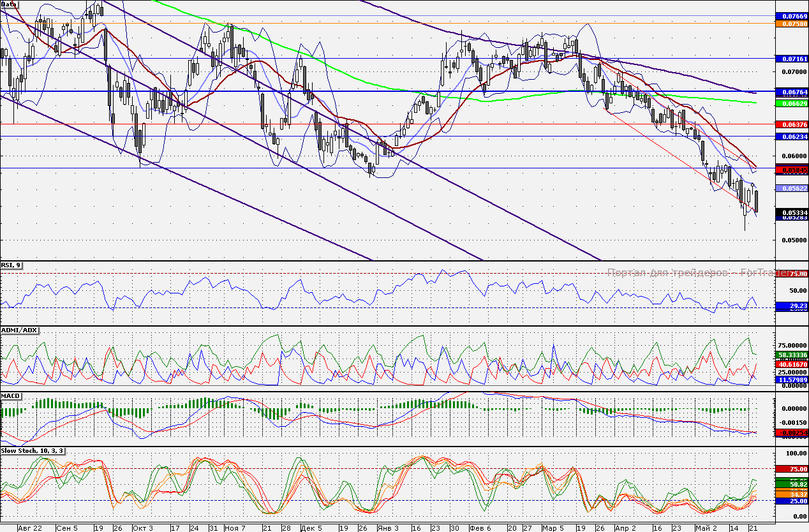This screenshot has height=532, width=809.
Task: Select the 'MACD' indicator panel label
Action: [x=11, y=396]
